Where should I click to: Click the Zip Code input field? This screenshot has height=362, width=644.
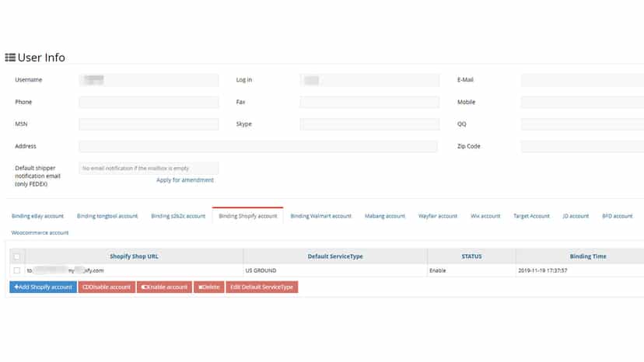pos(583,146)
